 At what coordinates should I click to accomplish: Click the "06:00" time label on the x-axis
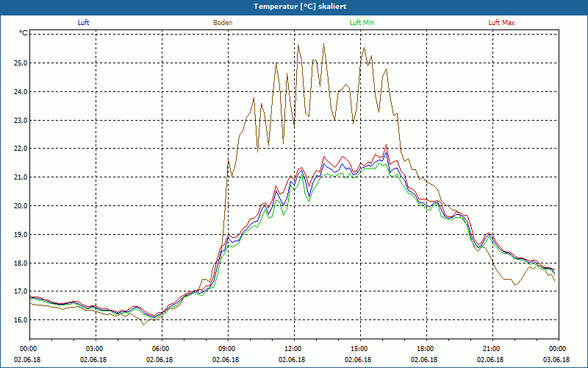click(x=162, y=349)
